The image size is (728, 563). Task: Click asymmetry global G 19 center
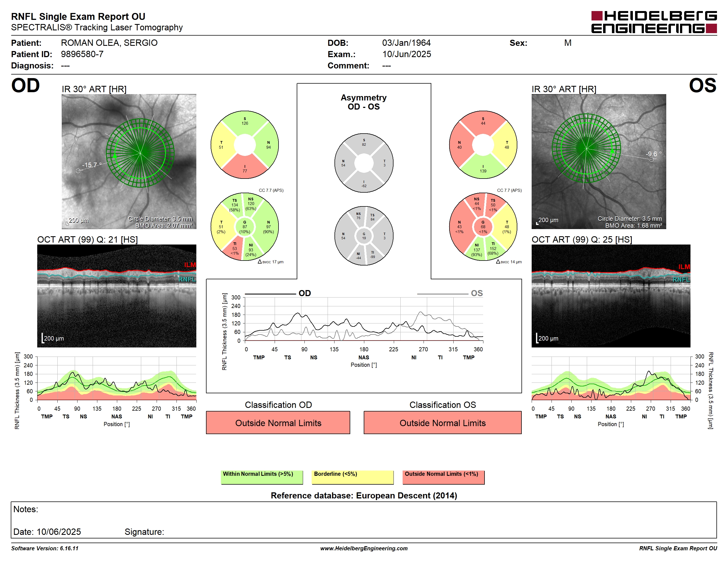(x=364, y=236)
